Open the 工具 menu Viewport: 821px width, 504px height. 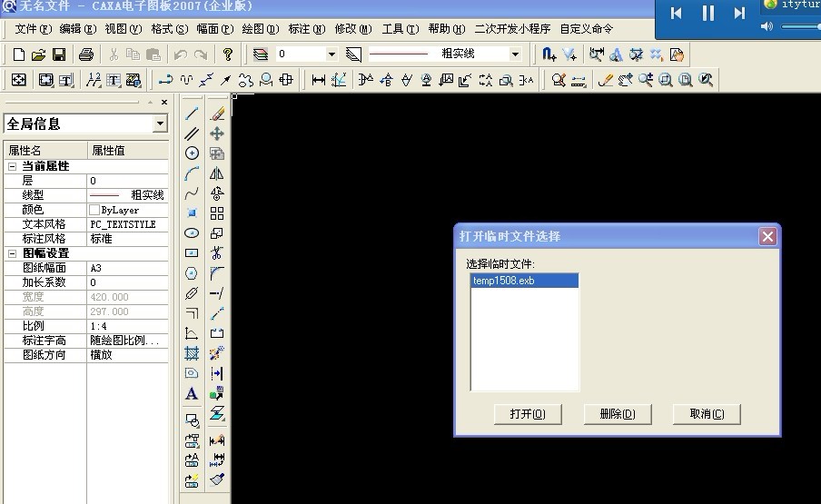pyautogui.click(x=400, y=29)
